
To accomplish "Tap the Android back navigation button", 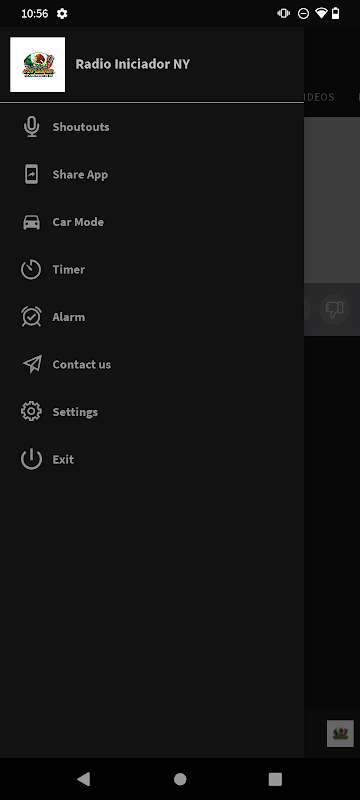I will coord(84,779).
